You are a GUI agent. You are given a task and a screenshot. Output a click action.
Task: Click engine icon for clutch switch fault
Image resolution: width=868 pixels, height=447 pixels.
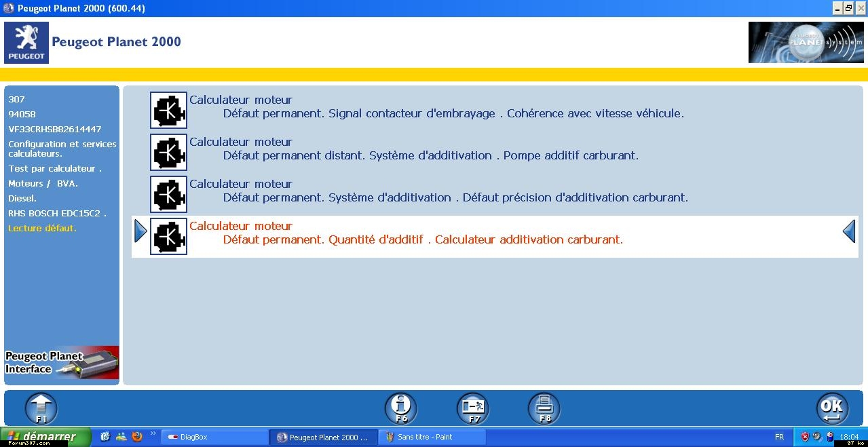click(168, 111)
